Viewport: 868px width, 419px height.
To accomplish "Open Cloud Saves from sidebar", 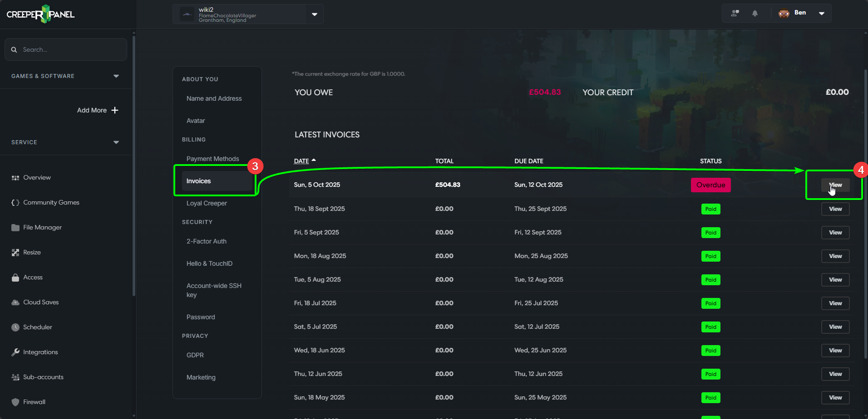I will point(41,302).
